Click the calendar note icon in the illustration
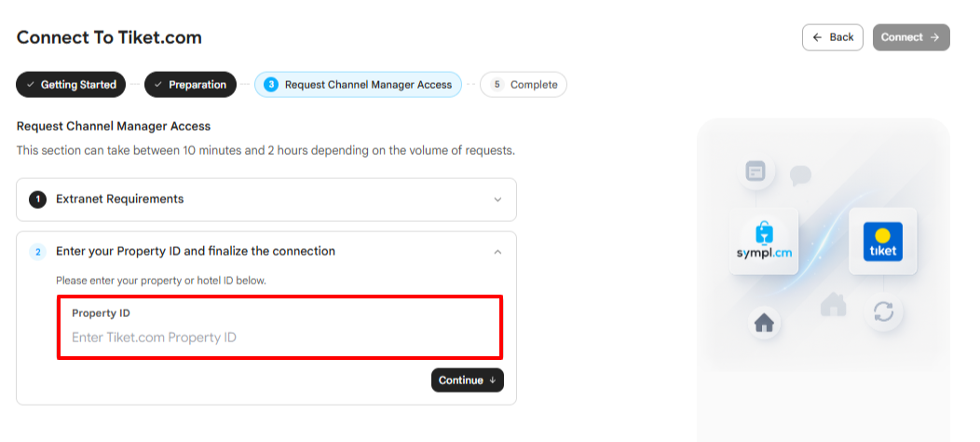The width and height of the screenshot is (980, 442). [x=755, y=171]
